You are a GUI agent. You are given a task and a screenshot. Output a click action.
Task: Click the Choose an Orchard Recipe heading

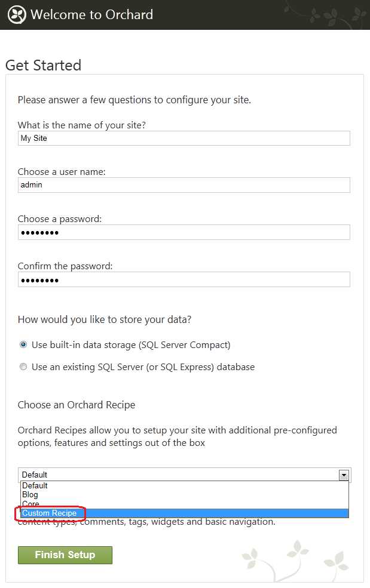click(77, 405)
